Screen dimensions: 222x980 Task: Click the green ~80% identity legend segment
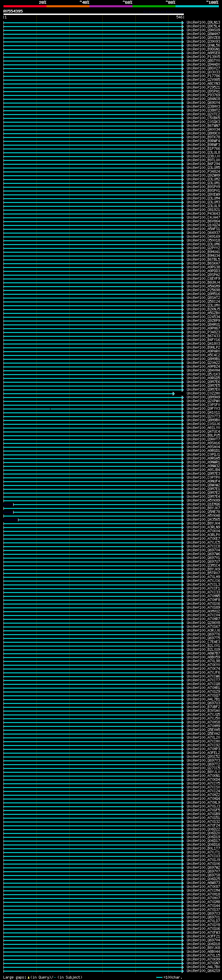point(154,6)
